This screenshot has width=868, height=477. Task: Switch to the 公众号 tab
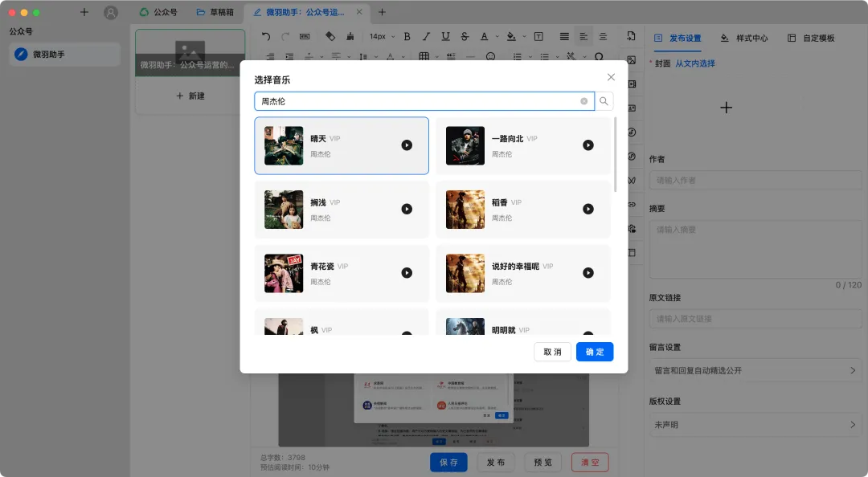(159, 12)
